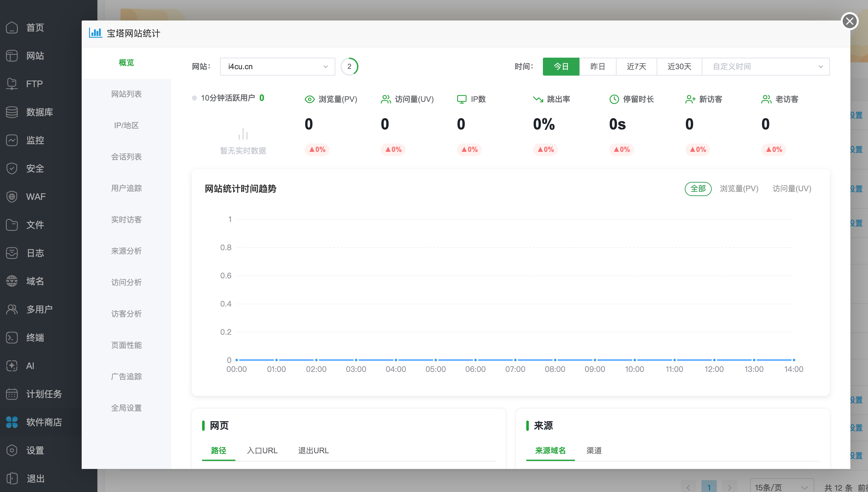Open the Multi-user (多用户) icon
The height and width of the screenshot is (492, 868).
coord(12,309)
